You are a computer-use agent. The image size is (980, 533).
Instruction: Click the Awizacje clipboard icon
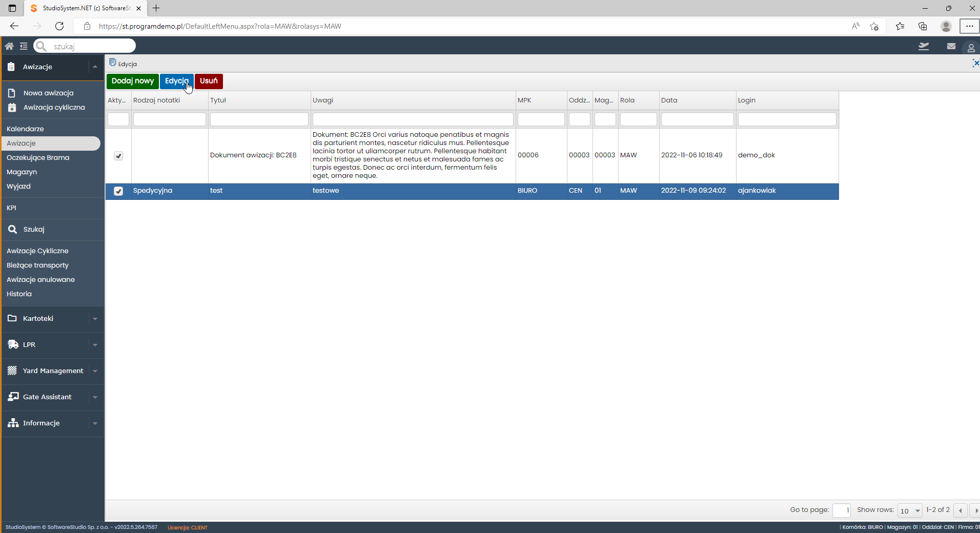point(11,67)
